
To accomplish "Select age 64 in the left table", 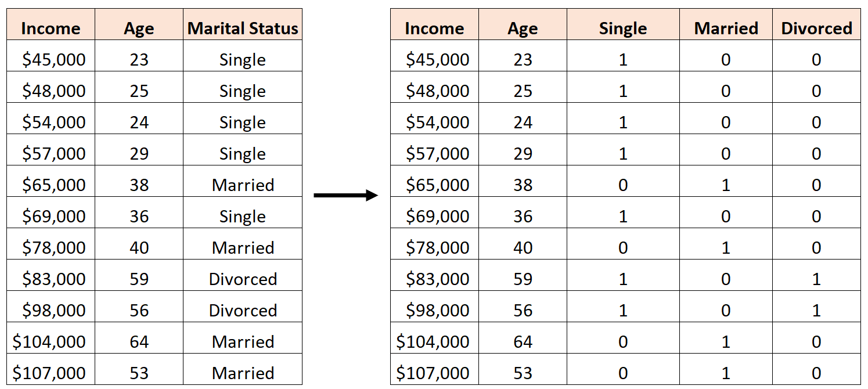I will click(x=139, y=342).
